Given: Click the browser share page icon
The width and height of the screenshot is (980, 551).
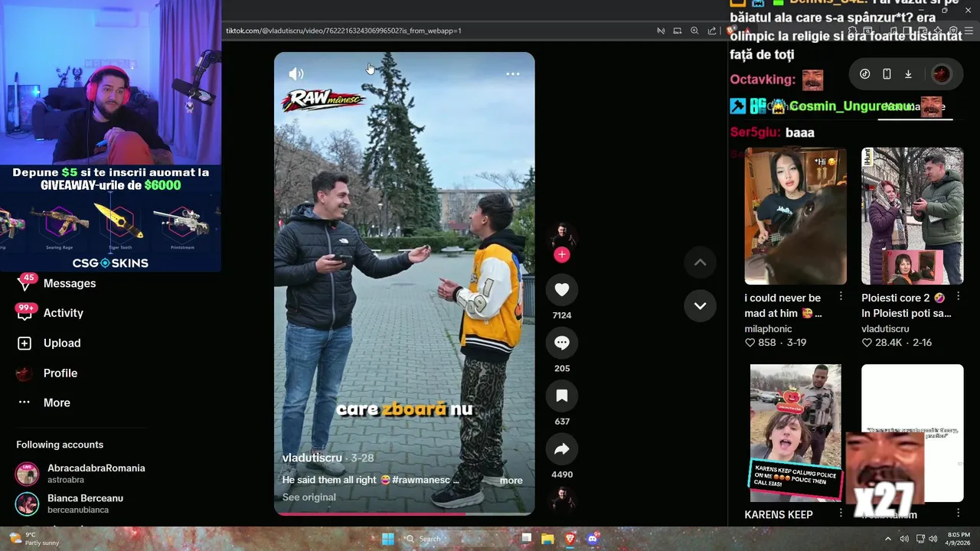Looking at the screenshot, I should [712, 31].
